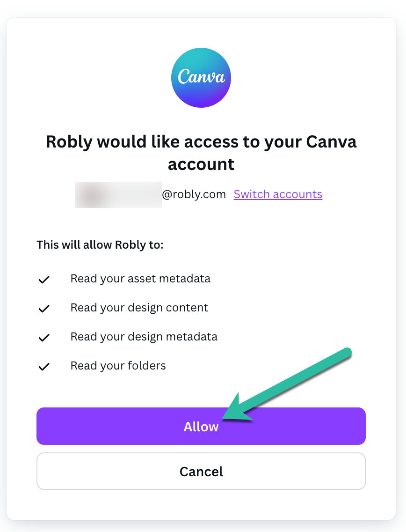Click the purple Allow confirmation bar
The height and width of the screenshot is (532, 406).
point(201,426)
